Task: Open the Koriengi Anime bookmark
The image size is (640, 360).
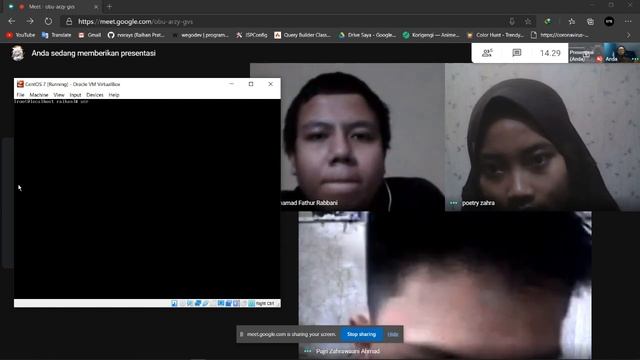Action: 431,35
